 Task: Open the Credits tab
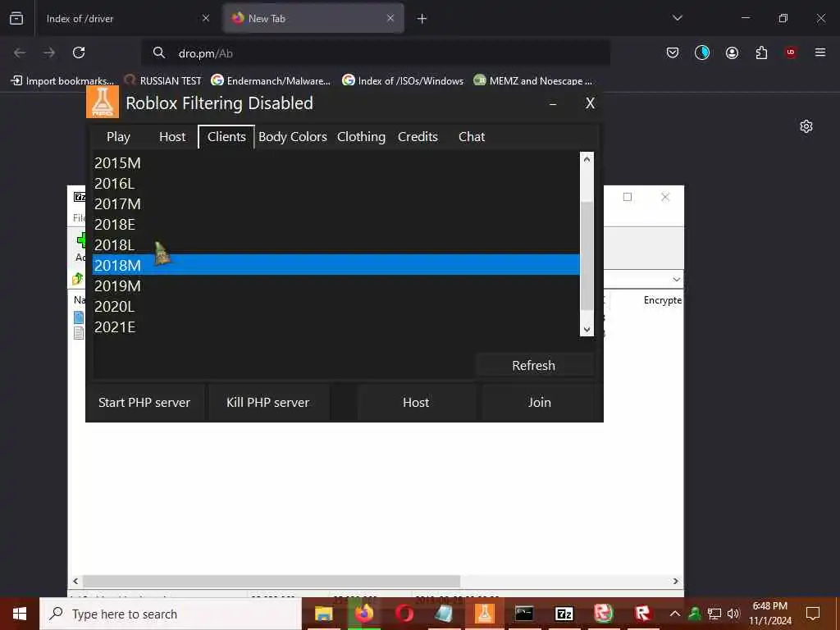tap(418, 137)
